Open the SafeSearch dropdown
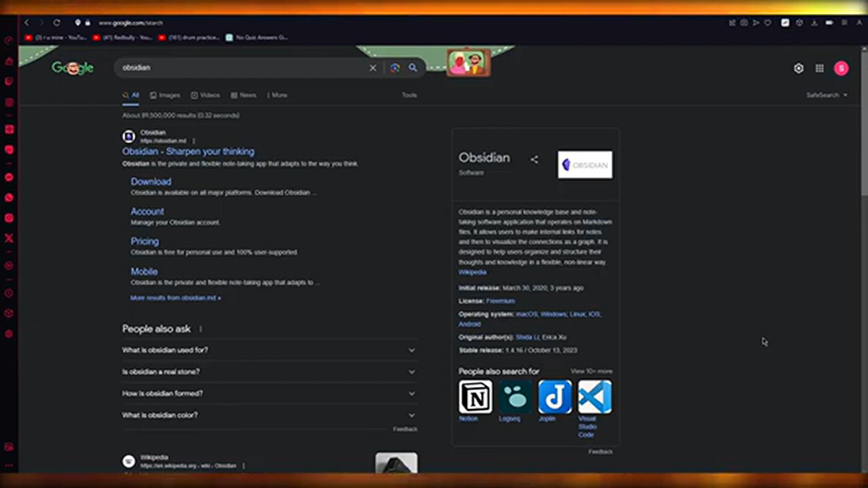The width and height of the screenshot is (868, 488). (x=827, y=95)
